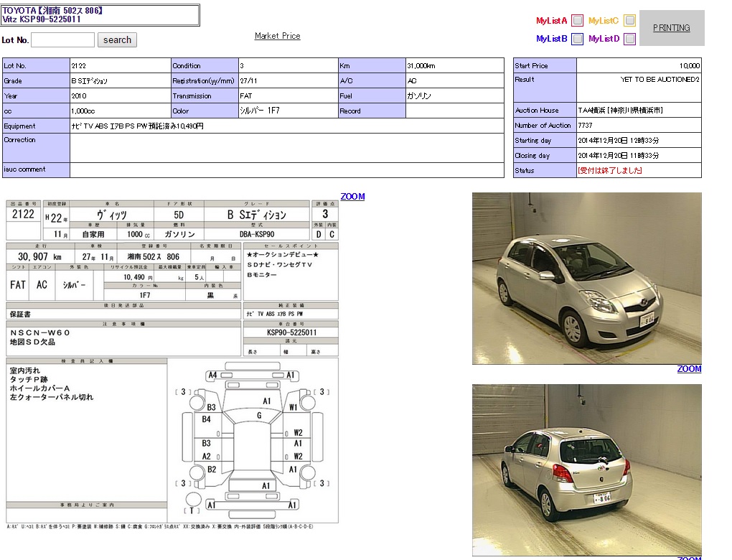Click the PRINTING button
Image resolution: width=732 pixels, height=560 pixels.
click(x=671, y=28)
